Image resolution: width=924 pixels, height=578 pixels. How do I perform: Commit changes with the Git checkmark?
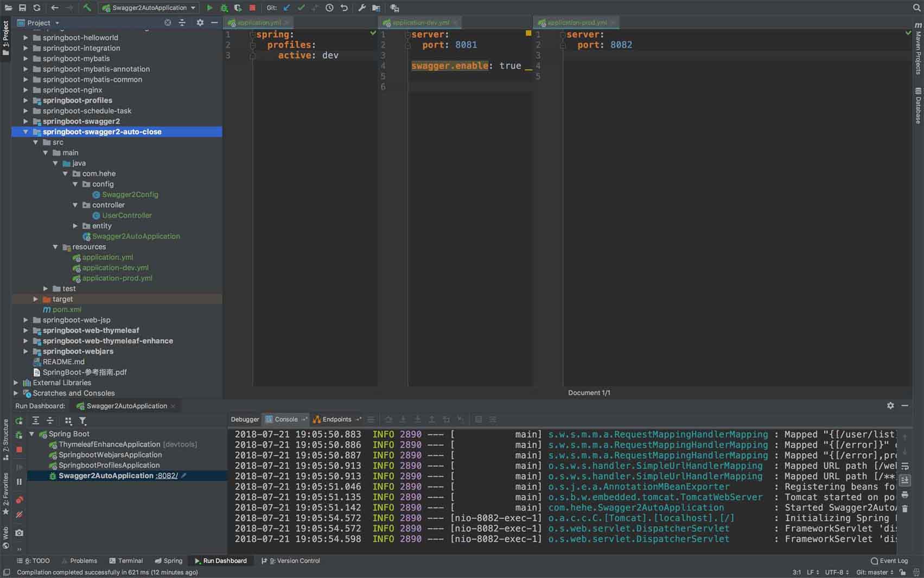point(301,8)
